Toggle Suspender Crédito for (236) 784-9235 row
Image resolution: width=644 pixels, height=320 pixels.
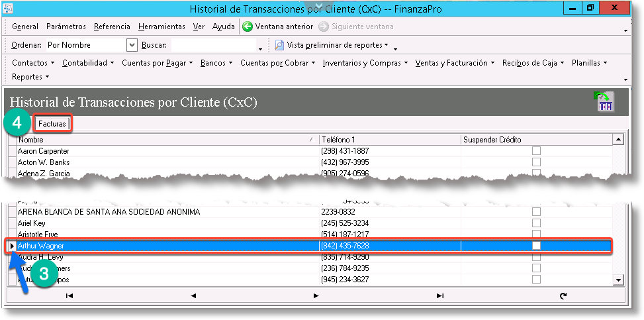tap(536, 268)
